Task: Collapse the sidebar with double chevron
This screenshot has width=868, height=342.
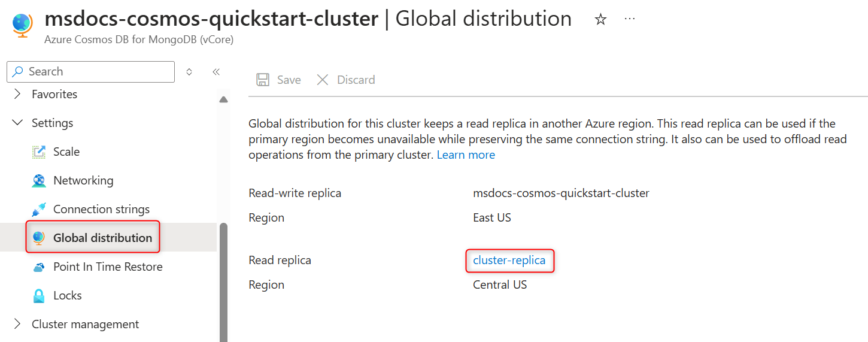Action: point(216,72)
